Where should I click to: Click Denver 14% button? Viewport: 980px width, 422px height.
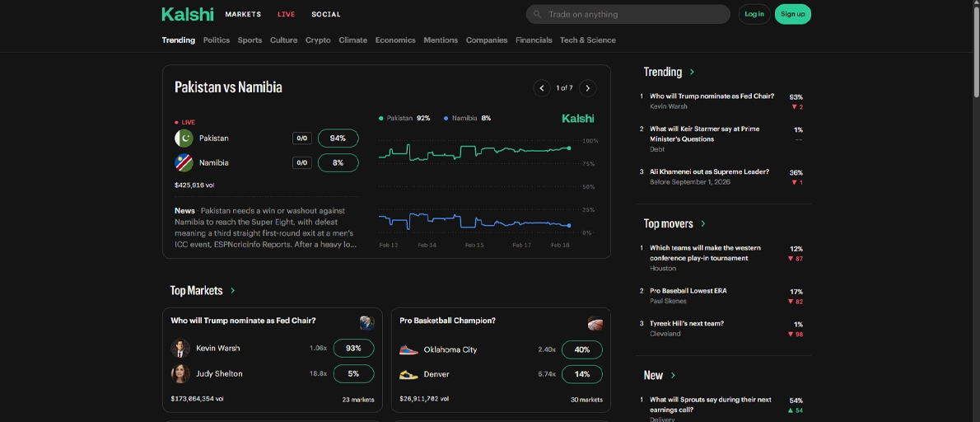click(582, 374)
